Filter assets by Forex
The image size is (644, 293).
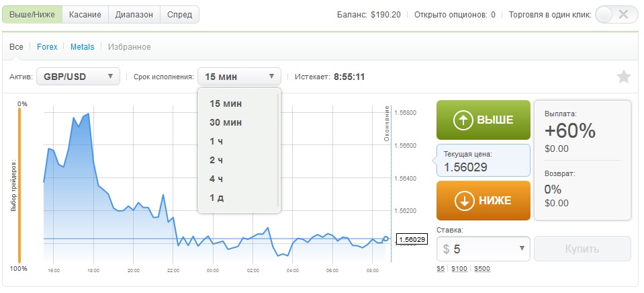(47, 47)
